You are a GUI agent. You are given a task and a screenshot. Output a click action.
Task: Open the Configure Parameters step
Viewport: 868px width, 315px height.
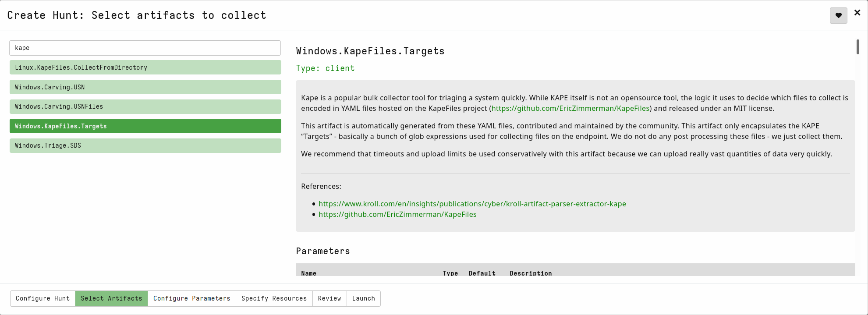coord(191,298)
